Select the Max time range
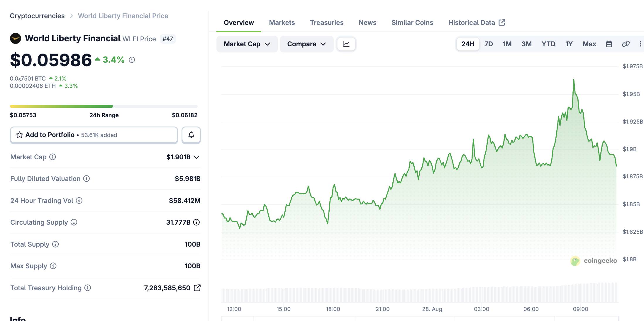 click(589, 44)
